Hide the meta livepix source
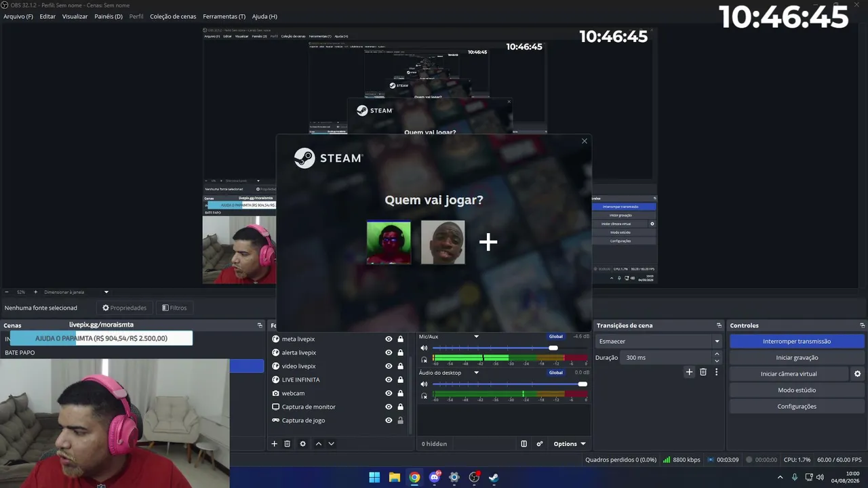The height and width of the screenshot is (488, 868). pyautogui.click(x=389, y=339)
